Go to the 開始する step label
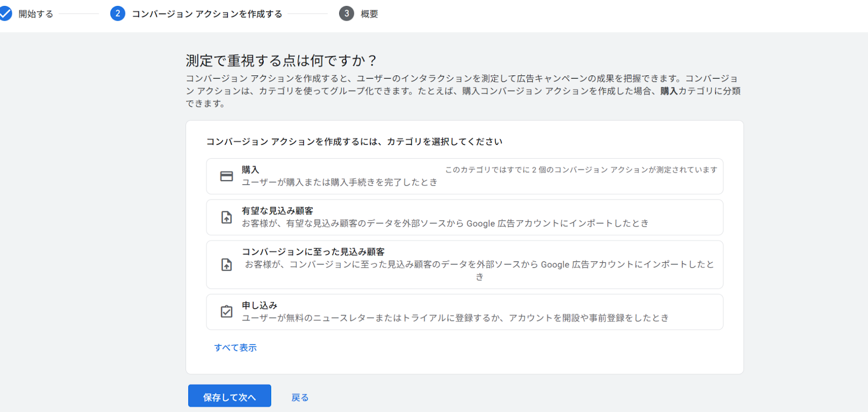Viewport: 868px width, 412px height. [36, 14]
